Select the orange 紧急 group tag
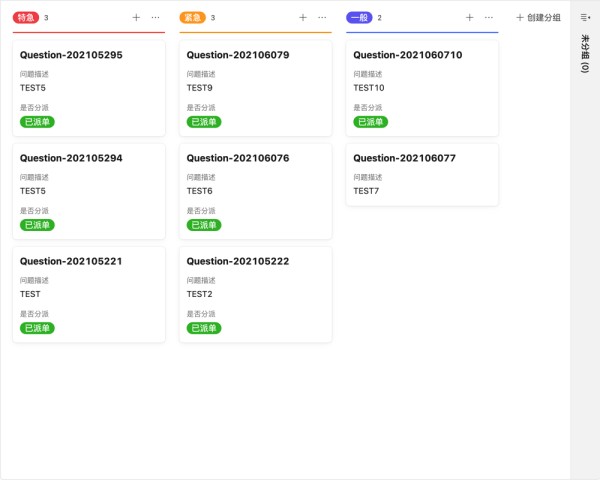This screenshot has height=480, width=600. pyautogui.click(x=193, y=17)
